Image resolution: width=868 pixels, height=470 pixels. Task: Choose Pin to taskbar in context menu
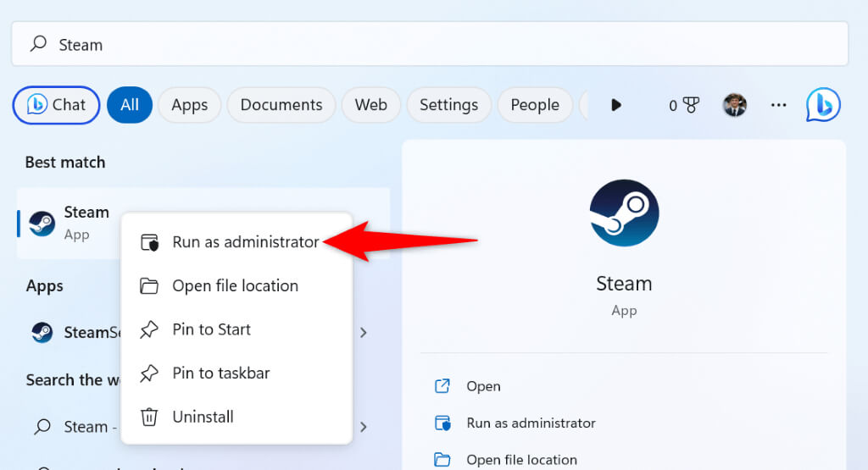click(x=220, y=373)
